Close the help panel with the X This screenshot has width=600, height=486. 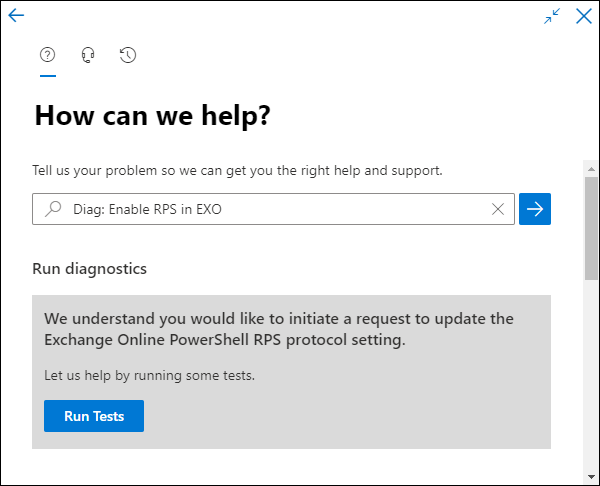[x=584, y=16]
